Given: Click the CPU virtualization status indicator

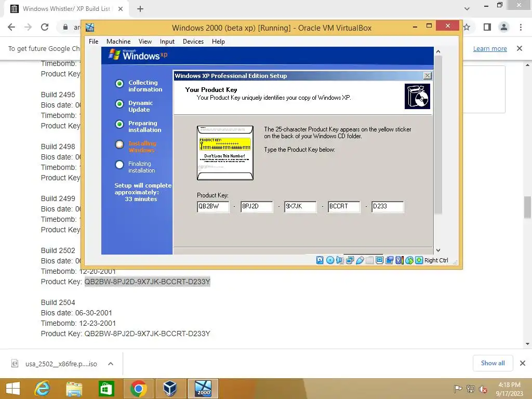Looking at the screenshot, I should coord(400,260).
